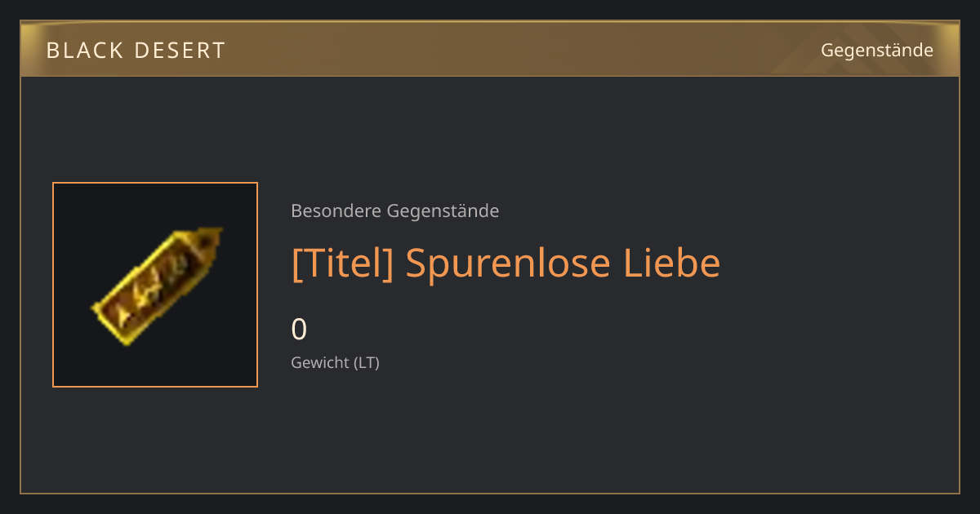Click the word Besondere above the title

[336, 210]
